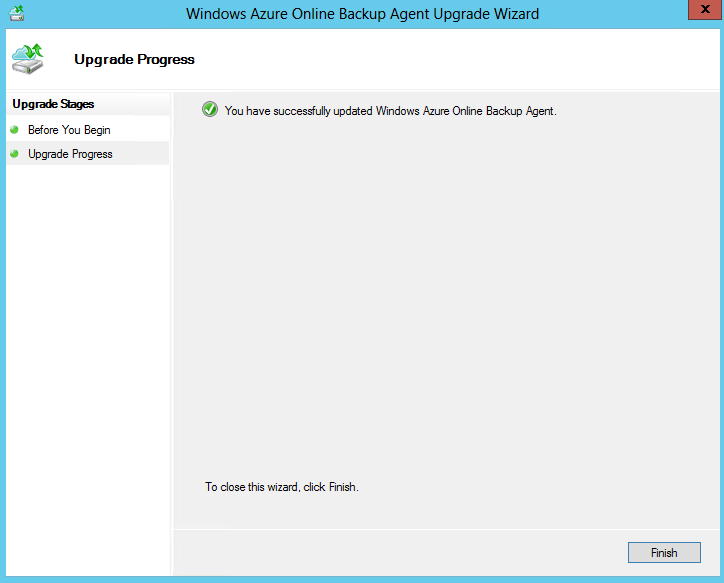
Task: Click empty area in the main content panel
Action: coord(445,300)
